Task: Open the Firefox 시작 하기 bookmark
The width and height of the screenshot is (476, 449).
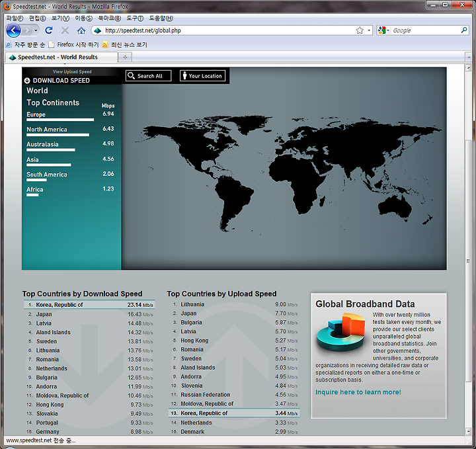Action: (x=74, y=44)
